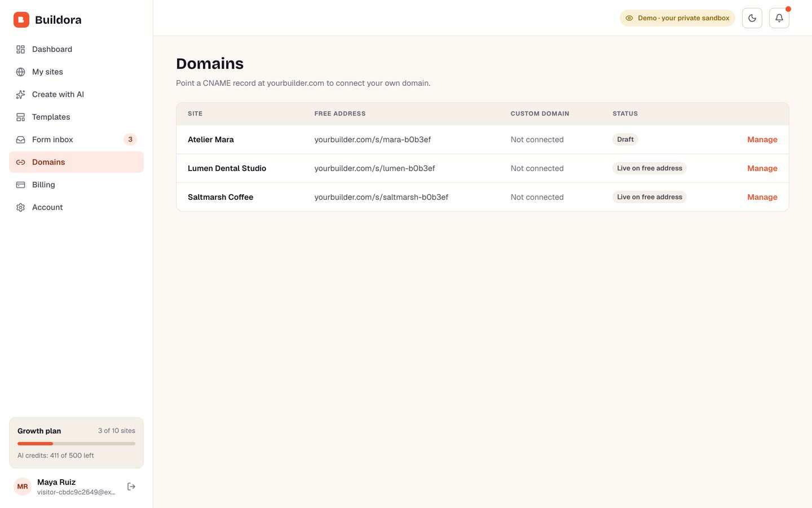Image resolution: width=812 pixels, height=508 pixels.
Task: Go to the Account menu item
Action: (76, 207)
